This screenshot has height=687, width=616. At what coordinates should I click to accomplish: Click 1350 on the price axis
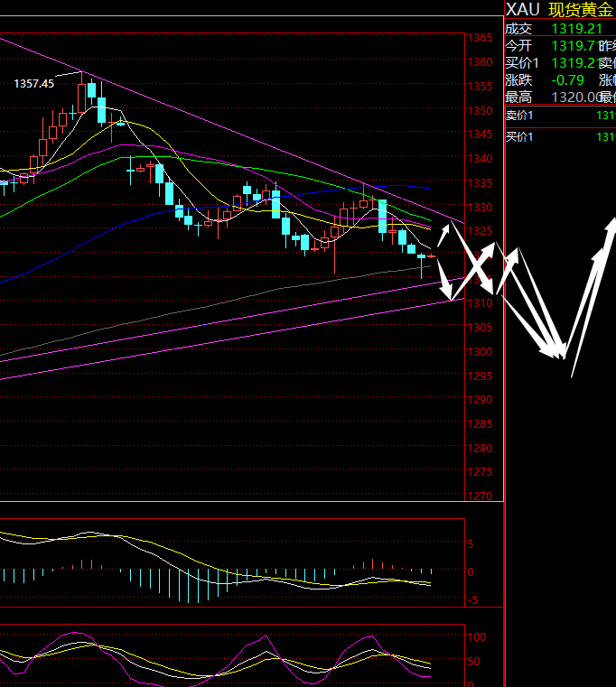(x=481, y=111)
